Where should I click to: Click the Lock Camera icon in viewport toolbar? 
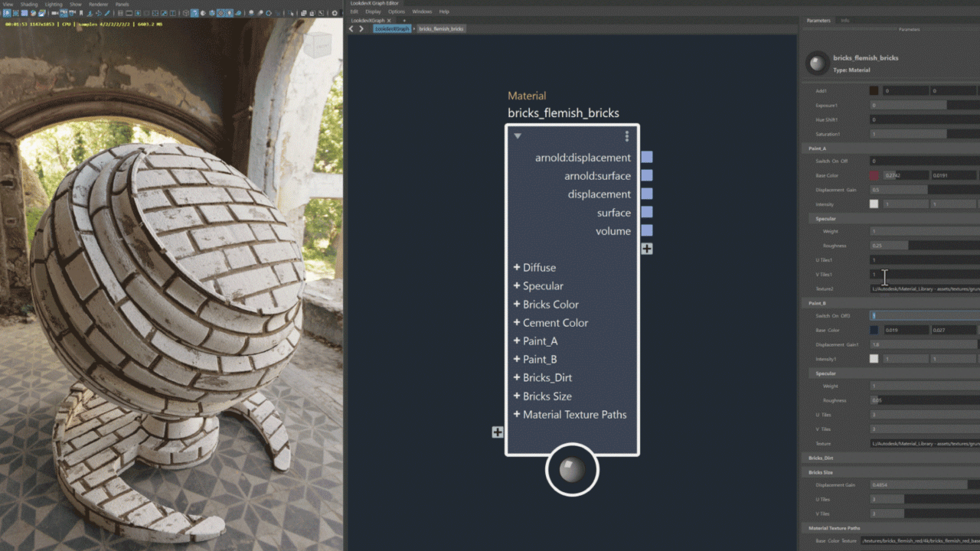64,13
